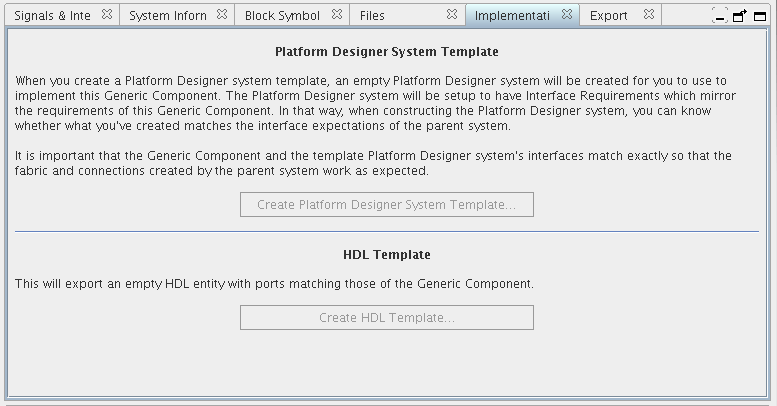Switch to Signals & Interfaces tab
Image resolution: width=777 pixels, height=406 pixels.
(52, 16)
